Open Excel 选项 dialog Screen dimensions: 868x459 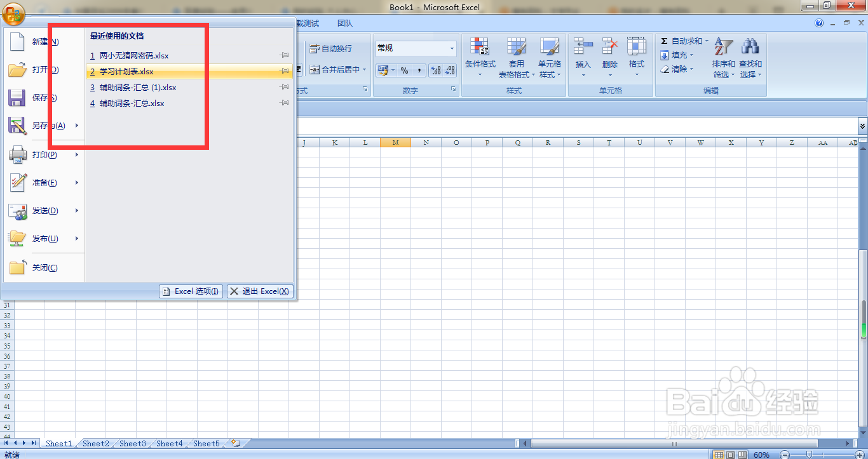coord(191,291)
